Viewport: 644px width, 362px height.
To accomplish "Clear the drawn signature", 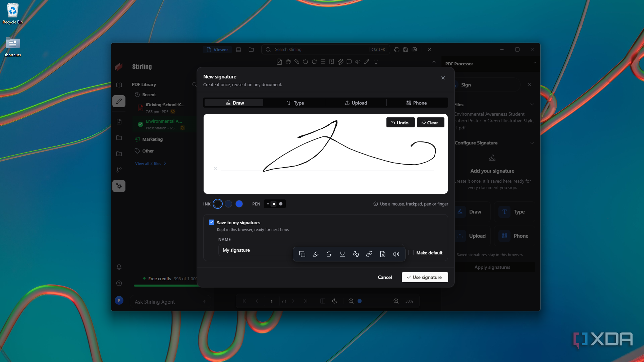I will tap(430, 123).
